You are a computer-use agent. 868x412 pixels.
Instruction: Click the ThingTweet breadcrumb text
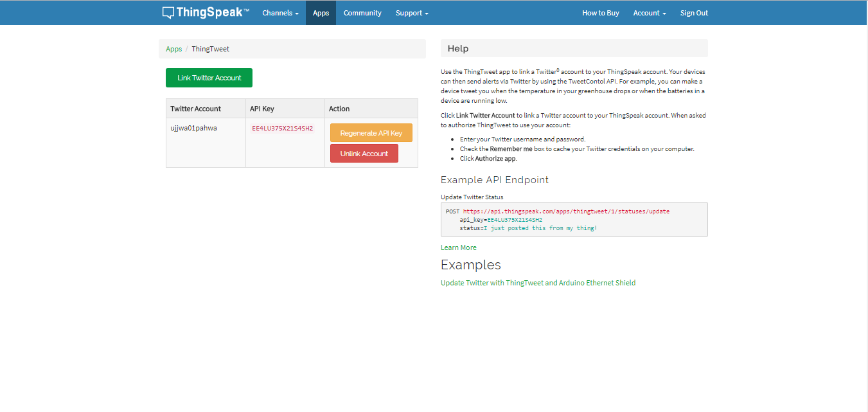pos(210,49)
